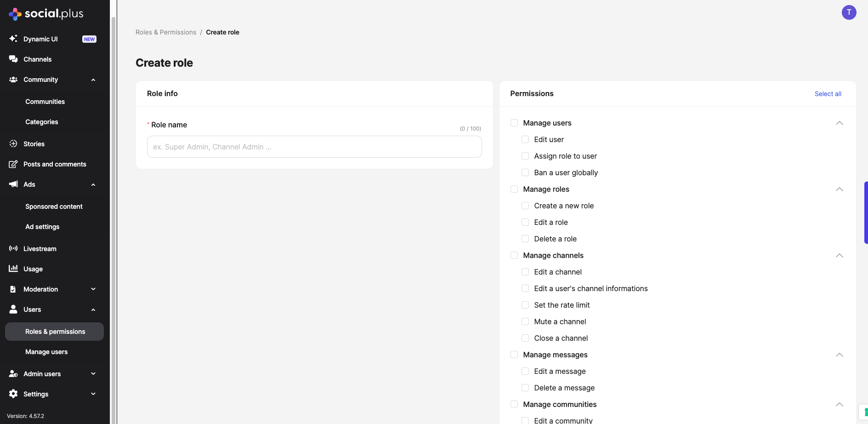Enable the Ban a user globally checkbox
Screen dimensions: 868x424
525,172
